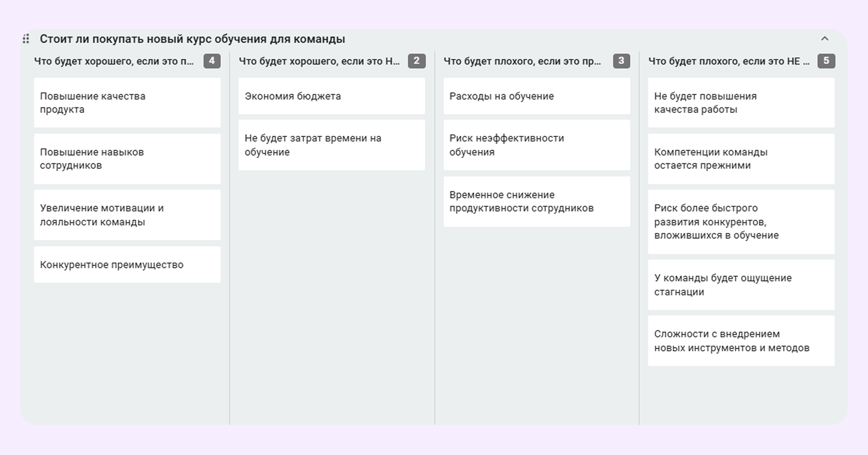Select the card "Не будет затрат времени на обучение"
868x455 pixels.
point(332,145)
